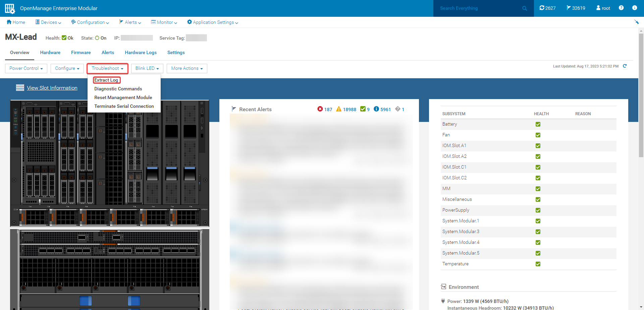Open the Application Settings menu
The image size is (644, 310).
click(212, 22)
